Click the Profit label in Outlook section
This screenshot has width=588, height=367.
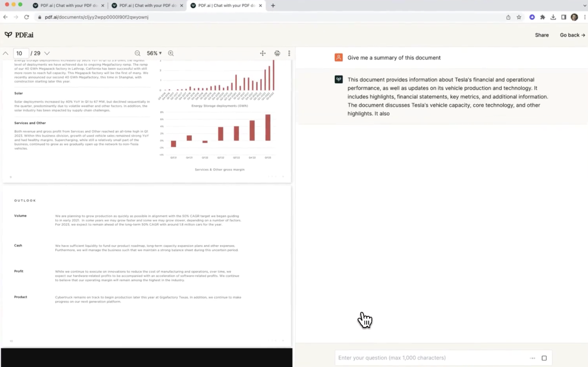click(18, 271)
